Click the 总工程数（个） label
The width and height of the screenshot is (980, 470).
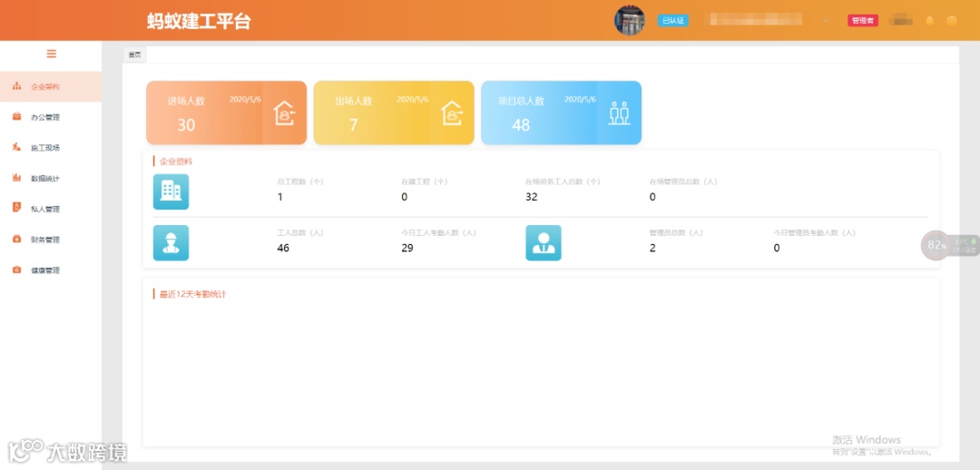coord(300,181)
